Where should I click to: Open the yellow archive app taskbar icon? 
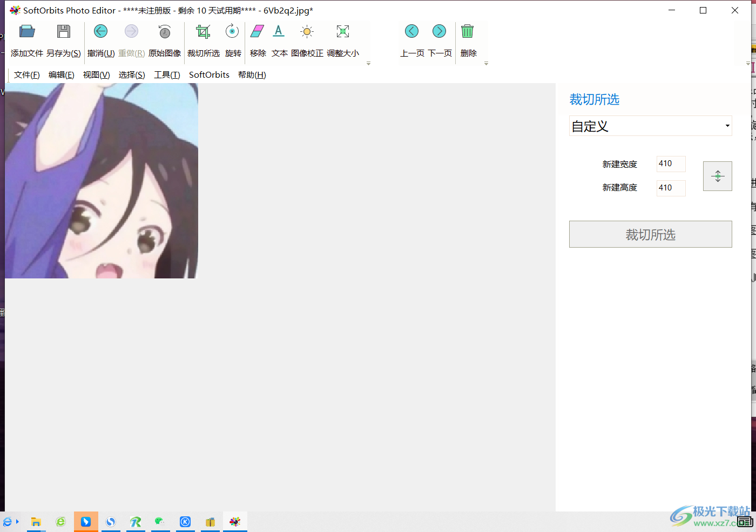point(210,522)
